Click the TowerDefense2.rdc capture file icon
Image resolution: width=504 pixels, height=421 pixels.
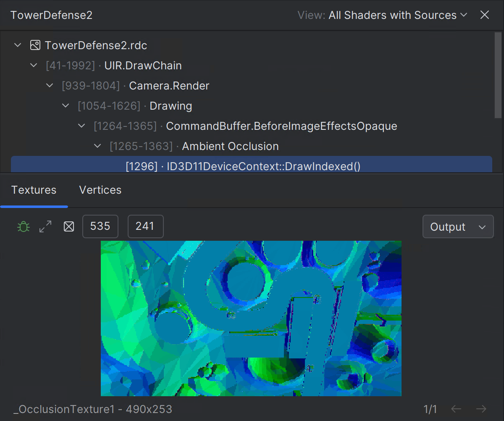(x=35, y=45)
